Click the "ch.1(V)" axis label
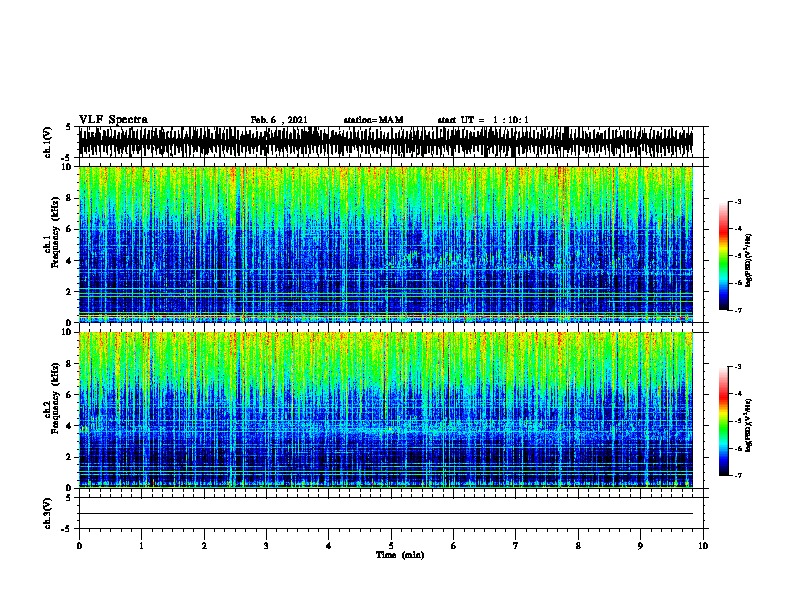The image size is (792, 612). pos(48,142)
